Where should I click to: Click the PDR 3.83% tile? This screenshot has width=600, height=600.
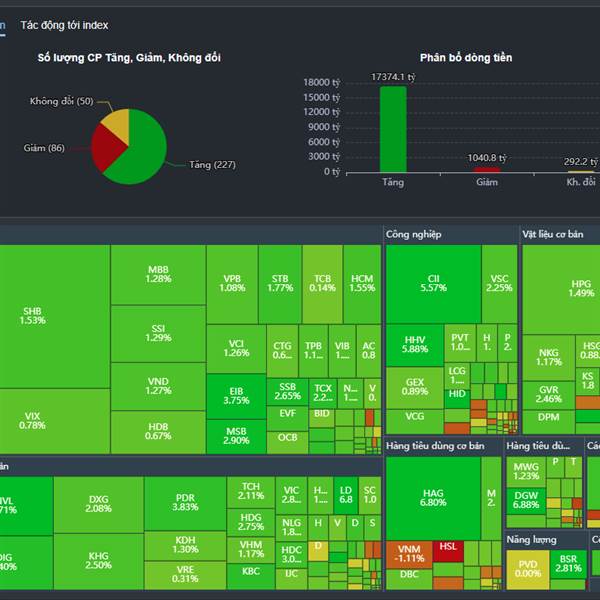tap(185, 503)
